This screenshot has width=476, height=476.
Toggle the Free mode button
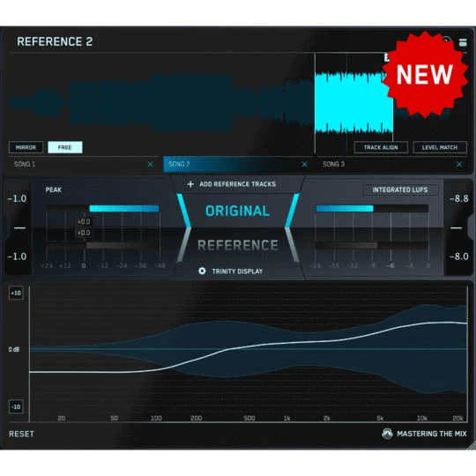[64, 147]
